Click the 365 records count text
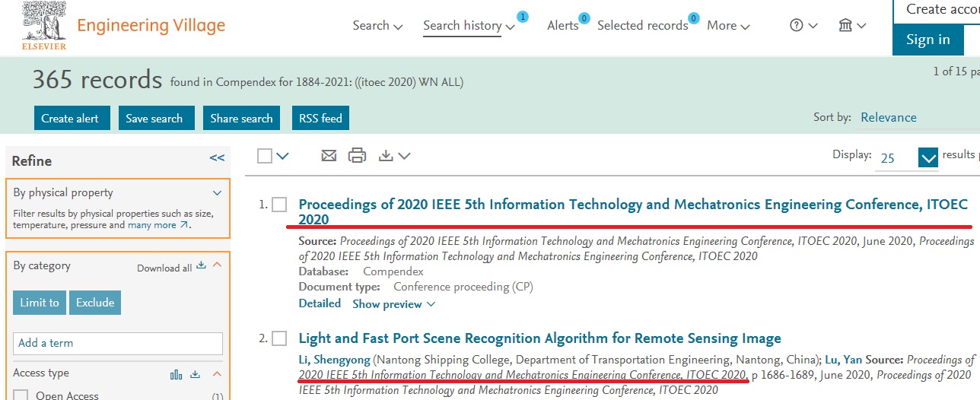This screenshot has width=980, height=400. [x=97, y=80]
